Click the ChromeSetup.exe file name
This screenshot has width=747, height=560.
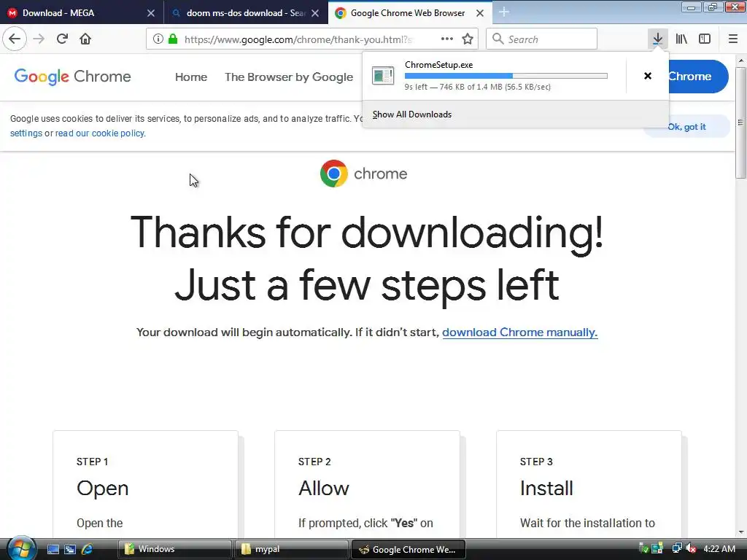click(x=438, y=65)
